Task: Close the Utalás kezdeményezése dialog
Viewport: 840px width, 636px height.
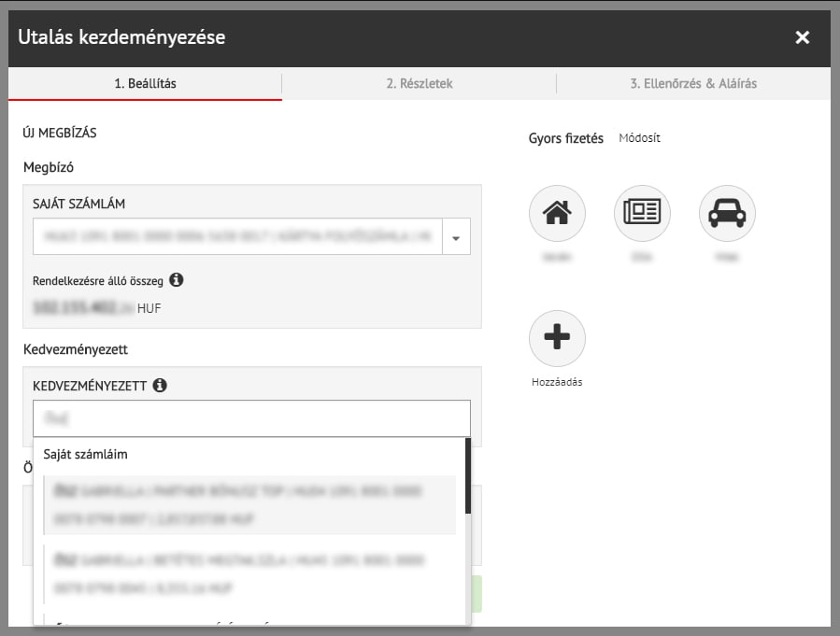Action: (x=802, y=37)
